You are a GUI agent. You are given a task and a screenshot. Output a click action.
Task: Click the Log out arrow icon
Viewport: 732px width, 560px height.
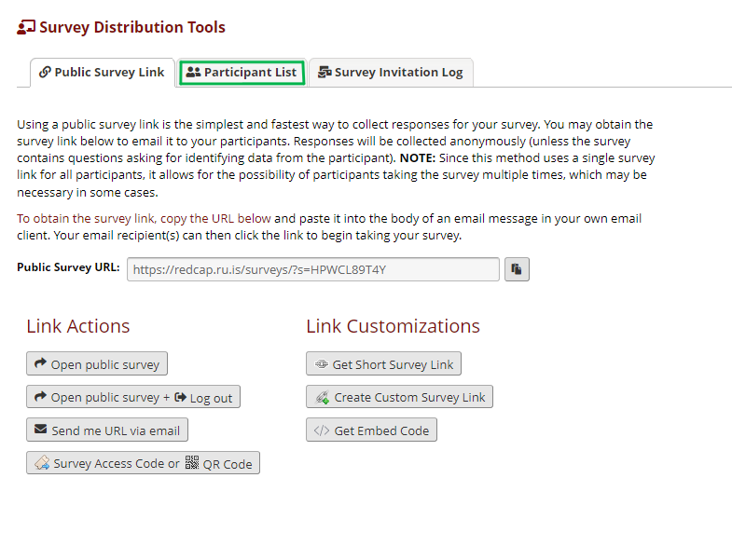coord(180,397)
